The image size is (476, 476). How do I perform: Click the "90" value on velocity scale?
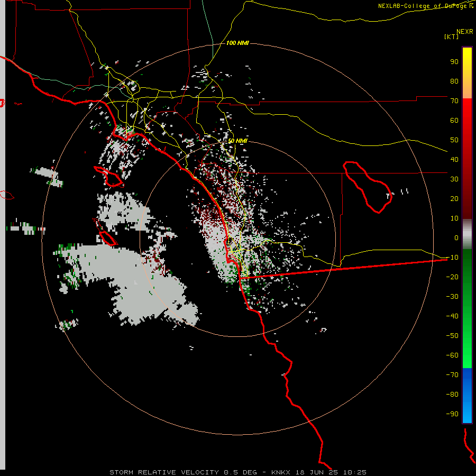pos(454,62)
